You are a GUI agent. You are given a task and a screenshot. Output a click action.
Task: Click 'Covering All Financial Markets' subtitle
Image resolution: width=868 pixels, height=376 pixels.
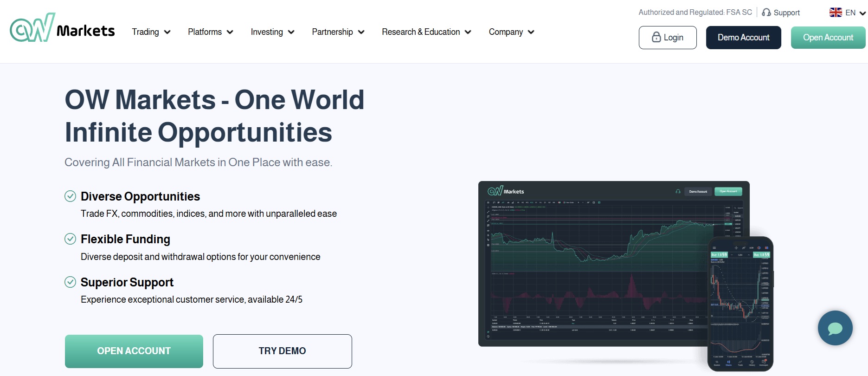(x=198, y=162)
